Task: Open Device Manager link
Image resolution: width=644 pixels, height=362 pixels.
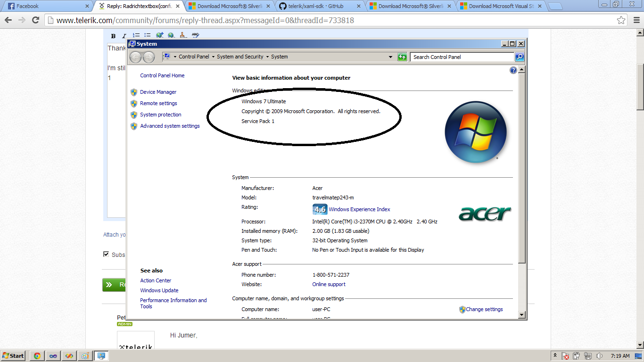Action: click(x=158, y=92)
